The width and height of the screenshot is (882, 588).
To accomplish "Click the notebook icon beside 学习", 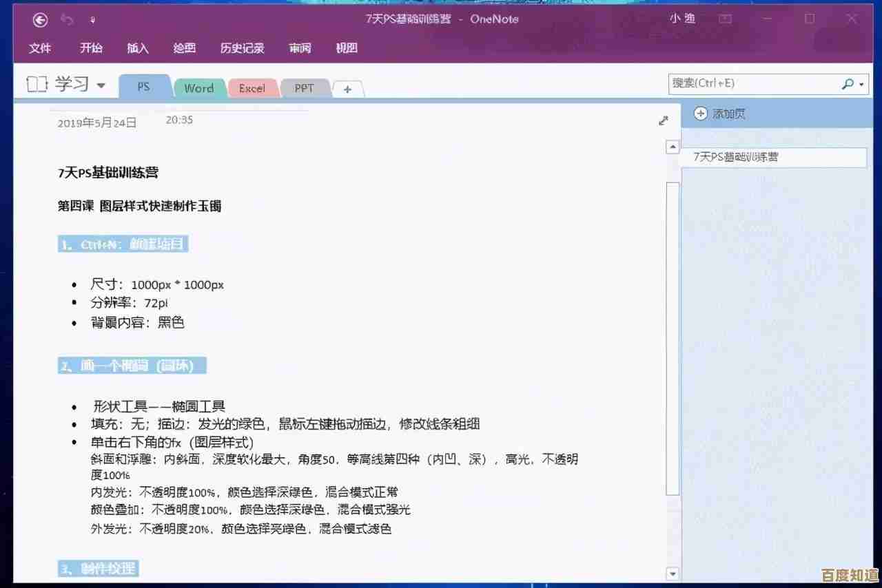I will tap(36, 83).
